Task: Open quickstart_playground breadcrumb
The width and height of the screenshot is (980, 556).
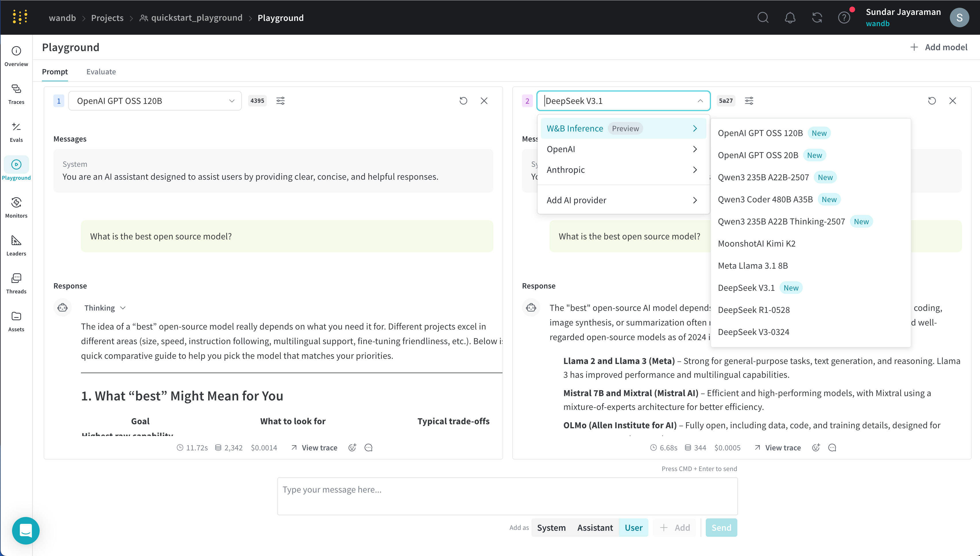Action: 191,18
